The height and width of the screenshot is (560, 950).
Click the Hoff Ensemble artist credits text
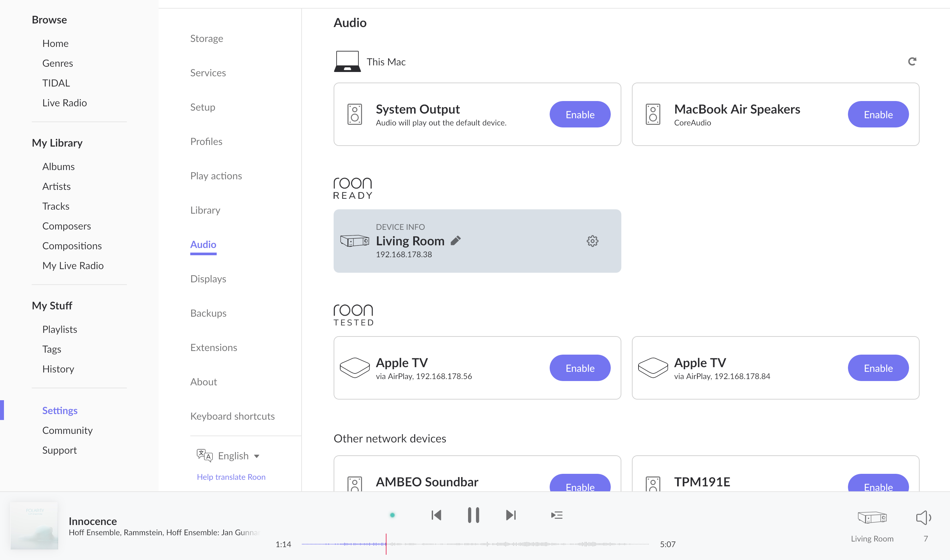coord(164,533)
